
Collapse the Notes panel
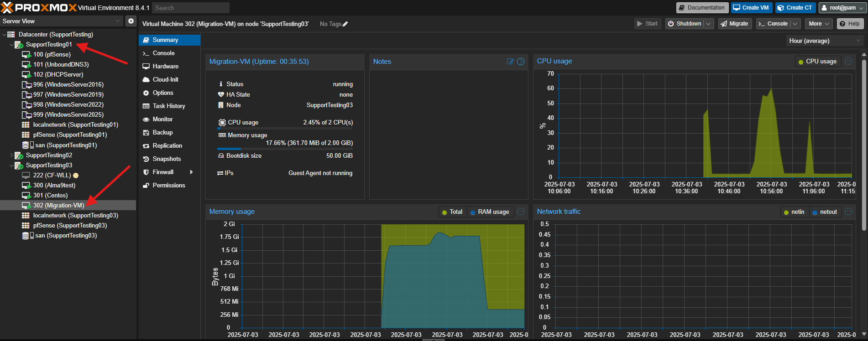(x=521, y=62)
